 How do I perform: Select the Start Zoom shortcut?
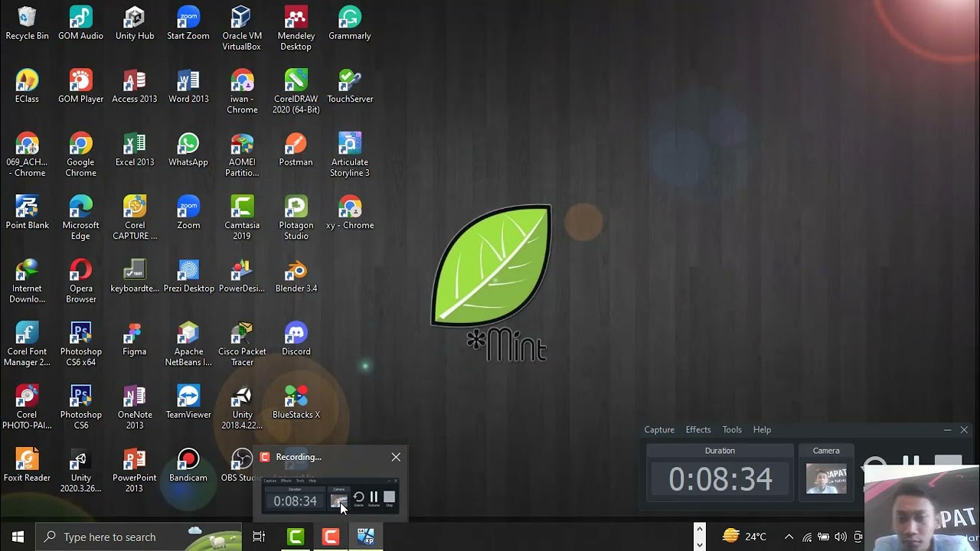[188, 24]
